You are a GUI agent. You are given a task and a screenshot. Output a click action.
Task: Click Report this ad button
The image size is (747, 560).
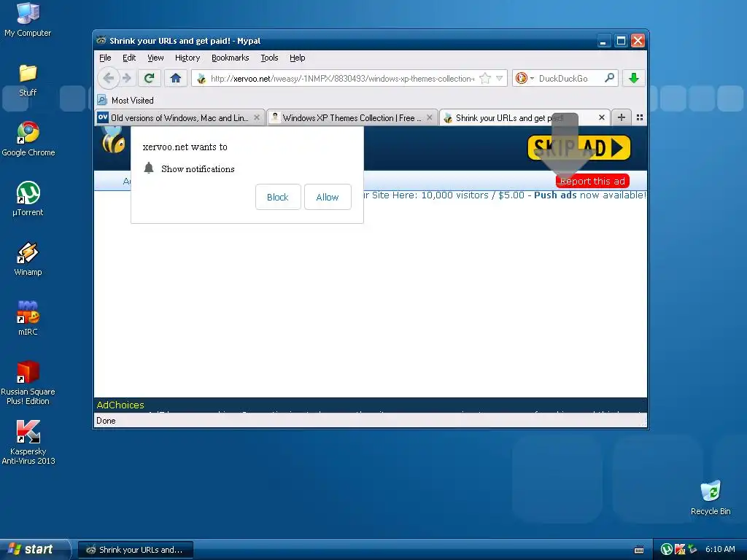coord(592,181)
